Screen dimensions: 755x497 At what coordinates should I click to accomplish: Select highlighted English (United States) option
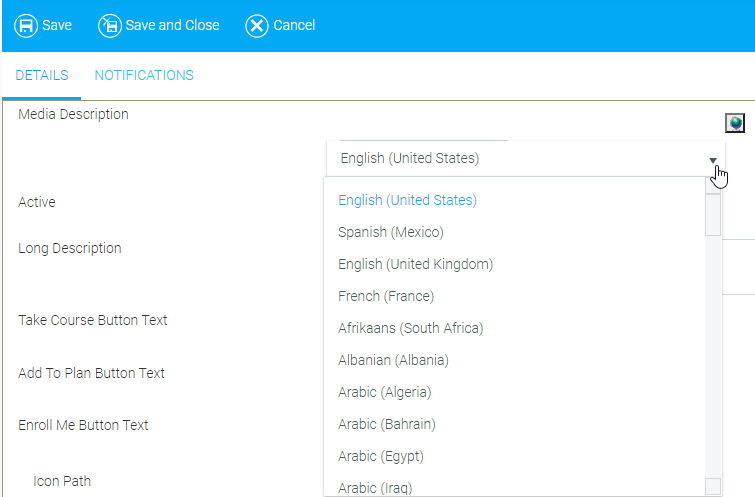point(407,200)
